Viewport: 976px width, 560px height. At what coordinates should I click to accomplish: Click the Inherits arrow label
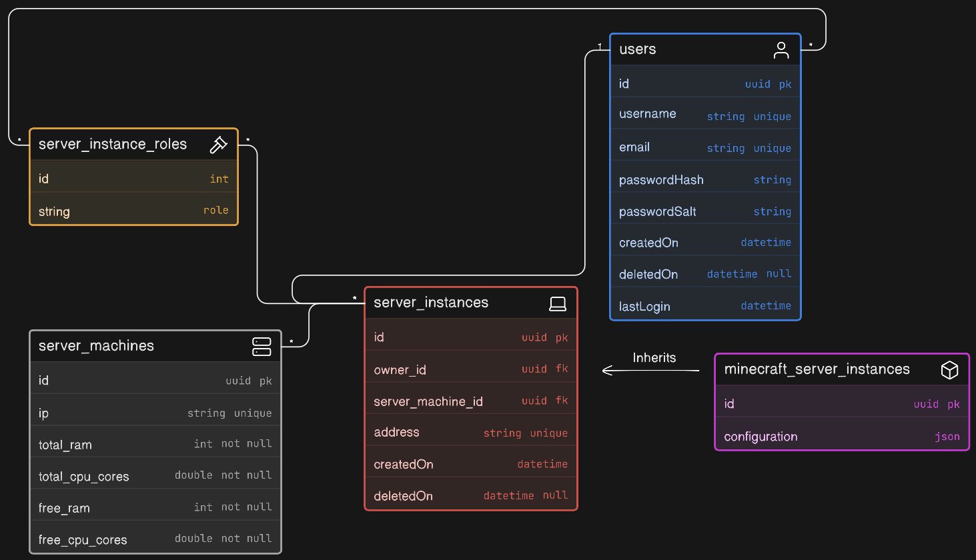(654, 358)
